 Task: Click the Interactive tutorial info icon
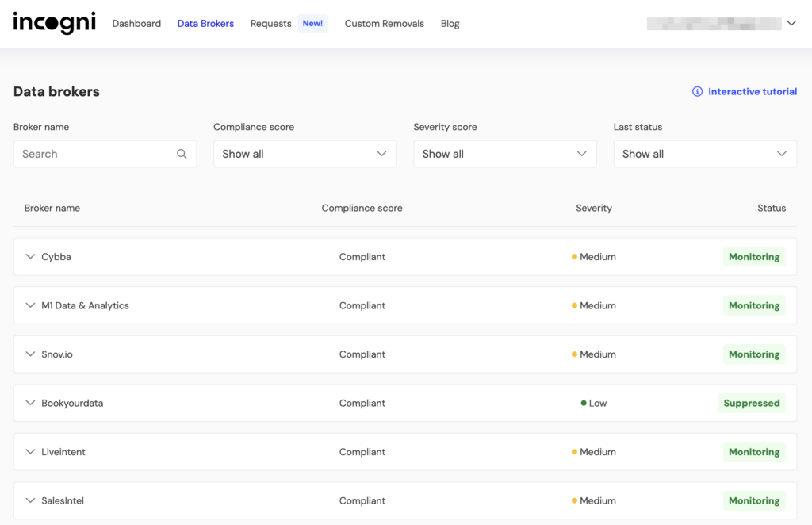pos(697,92)
